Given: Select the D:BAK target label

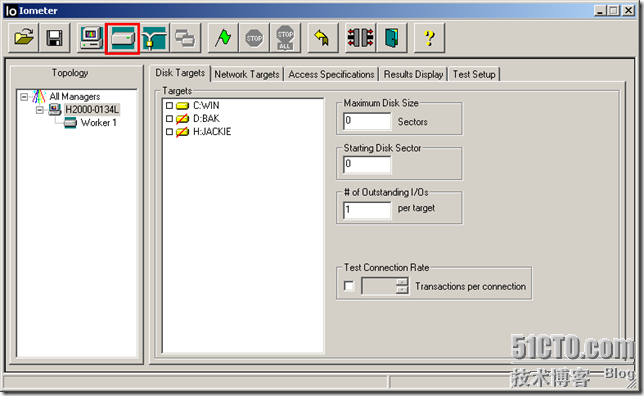Looking at the screenshot, I should coord(206,119).
